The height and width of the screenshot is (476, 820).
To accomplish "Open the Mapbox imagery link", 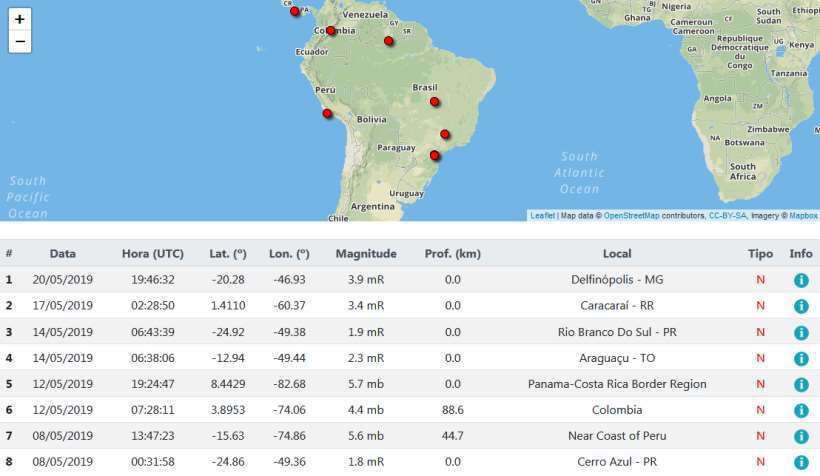I will 803,215.
